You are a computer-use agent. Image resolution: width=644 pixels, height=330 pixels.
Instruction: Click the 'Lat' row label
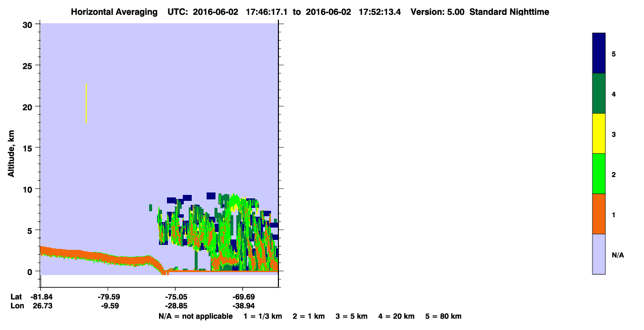click(16, 297)
